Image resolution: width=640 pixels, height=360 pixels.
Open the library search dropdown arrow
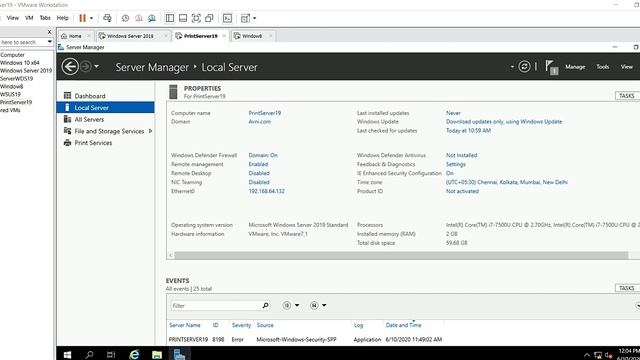coord(50,42)
